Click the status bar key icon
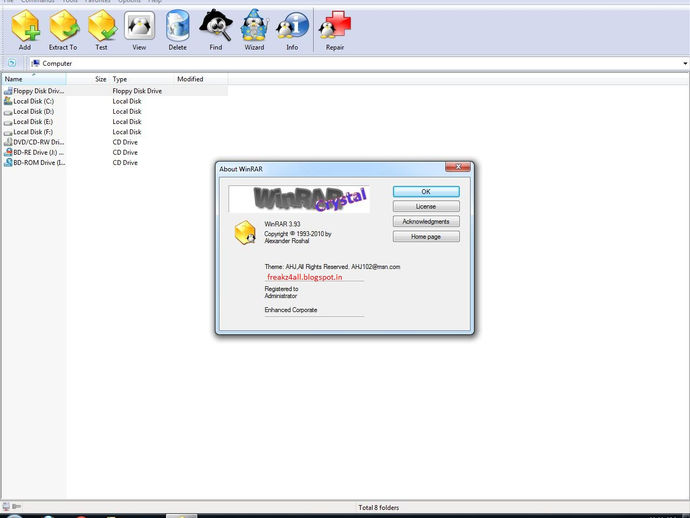This screenshot has height=518, width=690. 17,507
